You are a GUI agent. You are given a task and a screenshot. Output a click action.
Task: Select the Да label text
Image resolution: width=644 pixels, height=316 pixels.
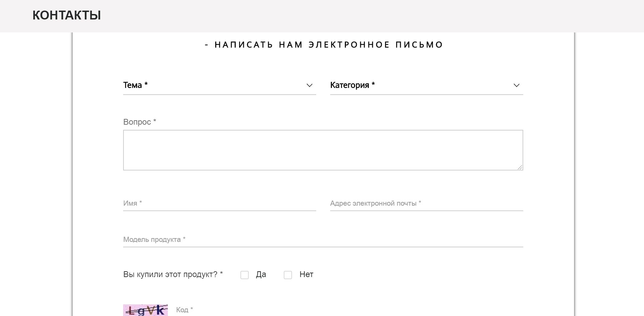point(261,274)
